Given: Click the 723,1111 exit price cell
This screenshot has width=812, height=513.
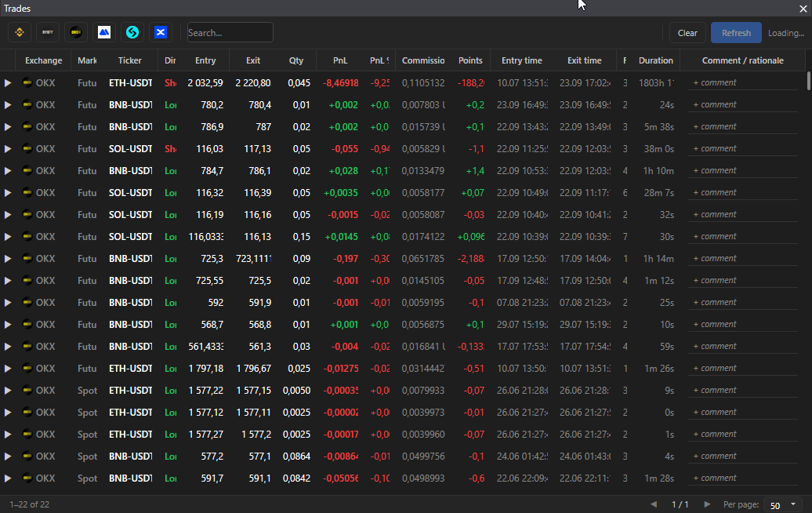Looking at the screenshot, I should (253, 259).
